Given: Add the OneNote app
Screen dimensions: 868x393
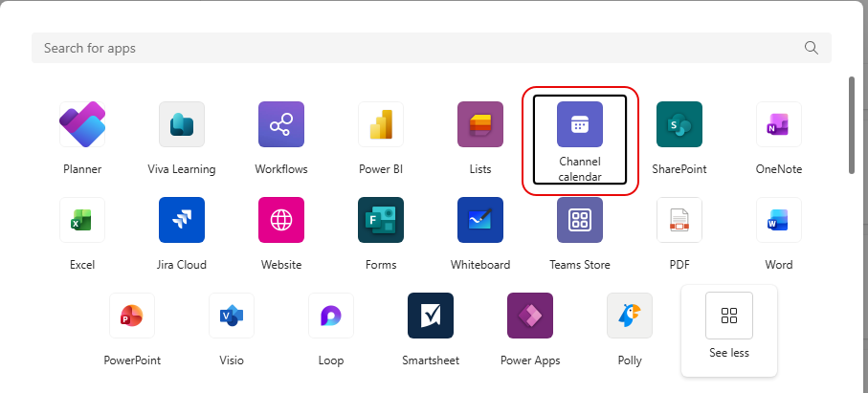Looking at the screenshot, I should [779, 125].
